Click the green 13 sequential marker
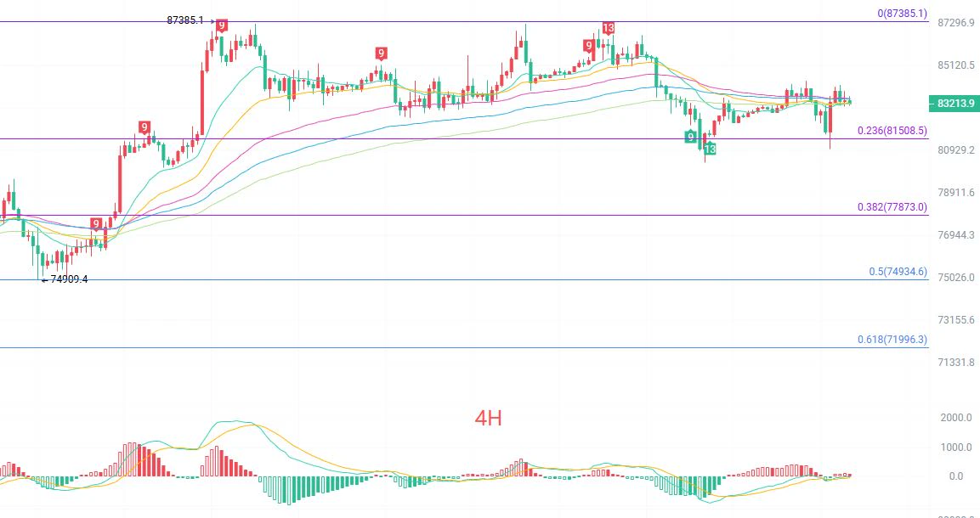The height and width of the screenshot is (518, 980). tap(710, 149)
